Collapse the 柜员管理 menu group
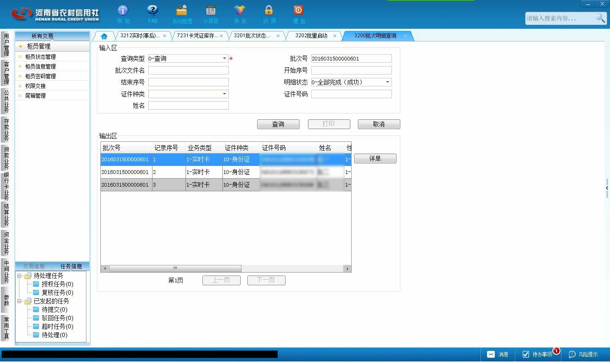610x364 pixels. coord(21,47)
